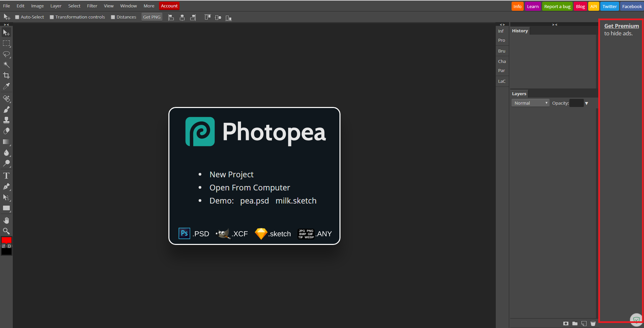Select the Crop tool
This screenshot has height=328, width=644.
[6, 75]
